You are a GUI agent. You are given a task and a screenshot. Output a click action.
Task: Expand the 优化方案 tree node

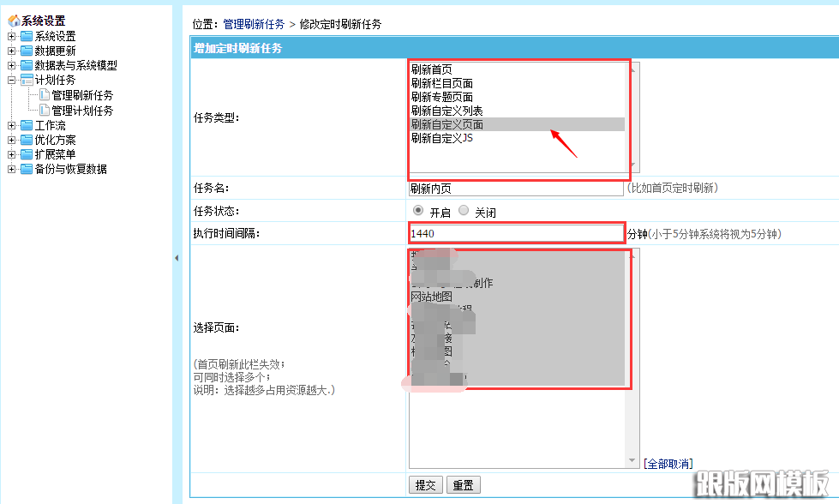click(11, 140)
